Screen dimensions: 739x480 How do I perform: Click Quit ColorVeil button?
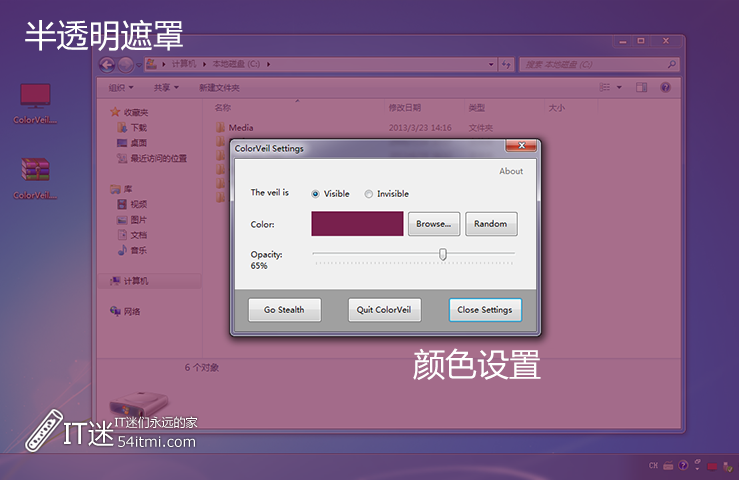(385, 310)
